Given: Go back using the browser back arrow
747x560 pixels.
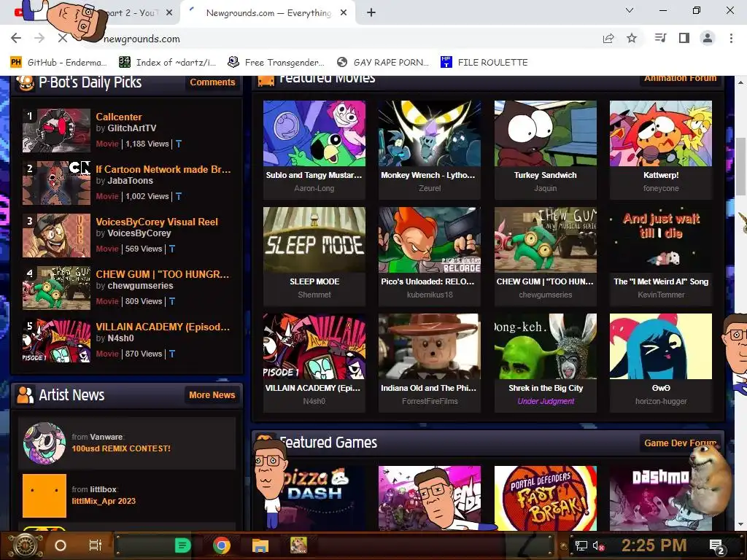Looking at the screenshot, I should pos(16,38).
